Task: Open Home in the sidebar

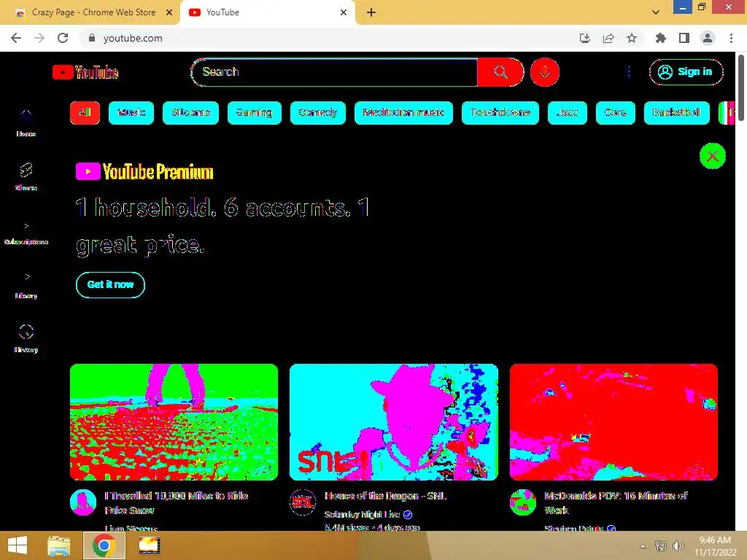Action: pos(26,122)
